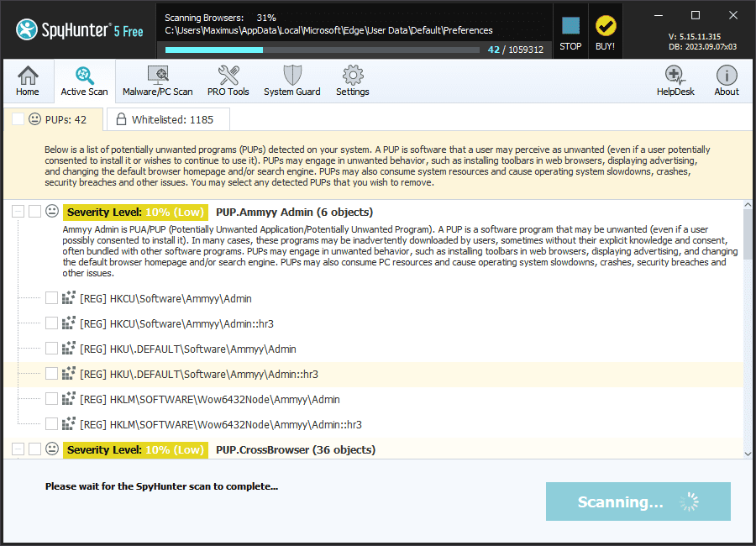Image resolution: width=756 pixels, height=546 pixels.
Task: Click registry icon of HKU\.DEFAULT Ammyy\Admin
Action: 69,349
